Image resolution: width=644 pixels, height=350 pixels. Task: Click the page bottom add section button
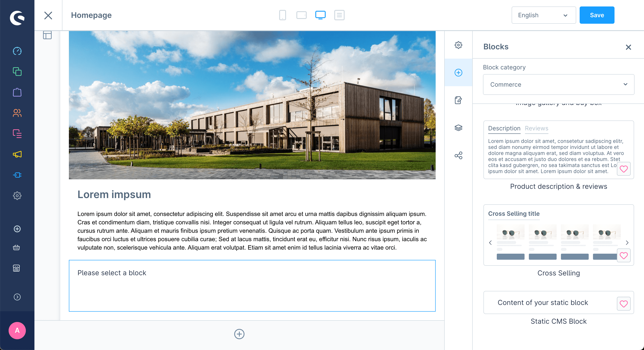[239, 334]
